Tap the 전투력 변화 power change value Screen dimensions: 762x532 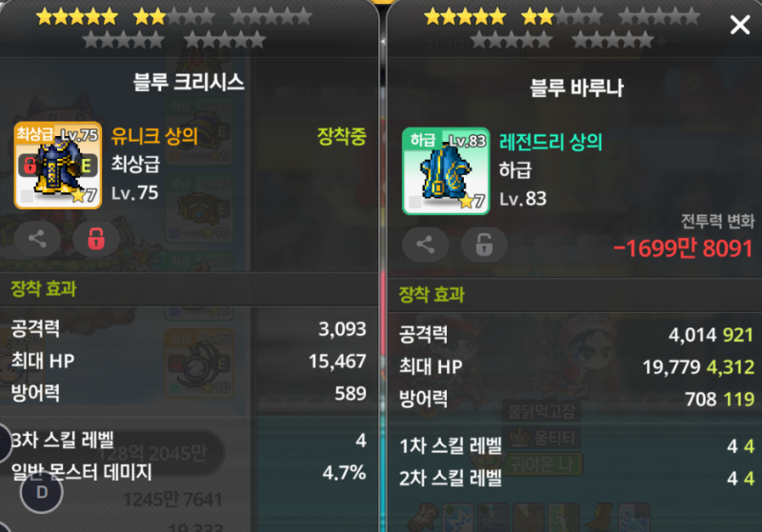683,248
